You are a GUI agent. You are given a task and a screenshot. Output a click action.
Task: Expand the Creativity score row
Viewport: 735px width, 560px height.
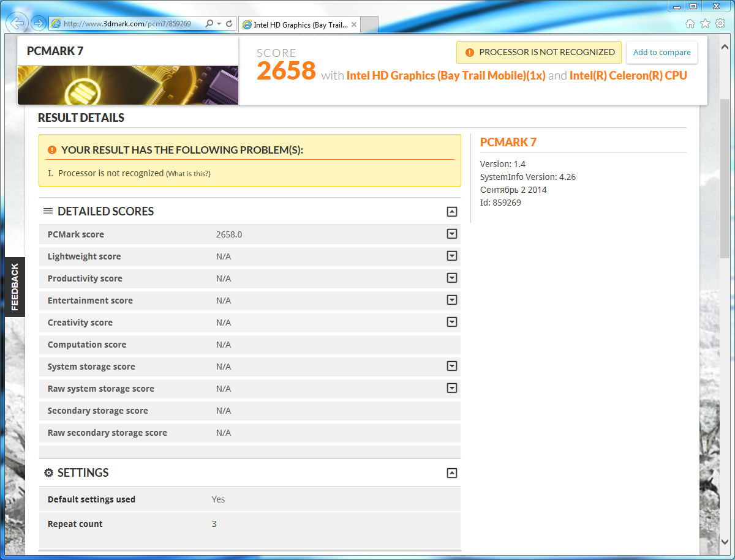[x=452, y=322]
